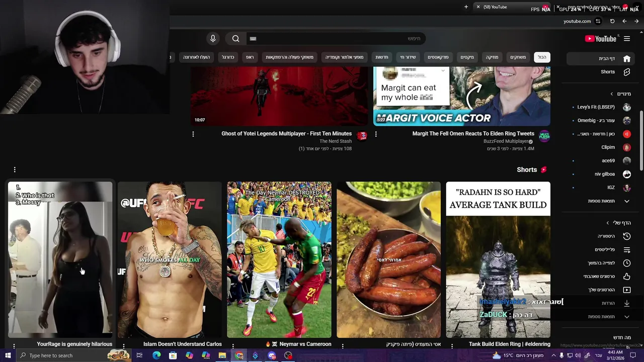Open Microsoft Edge from the taskbar
This screenshot has height=362, width=644.
(x=156, y=355)
